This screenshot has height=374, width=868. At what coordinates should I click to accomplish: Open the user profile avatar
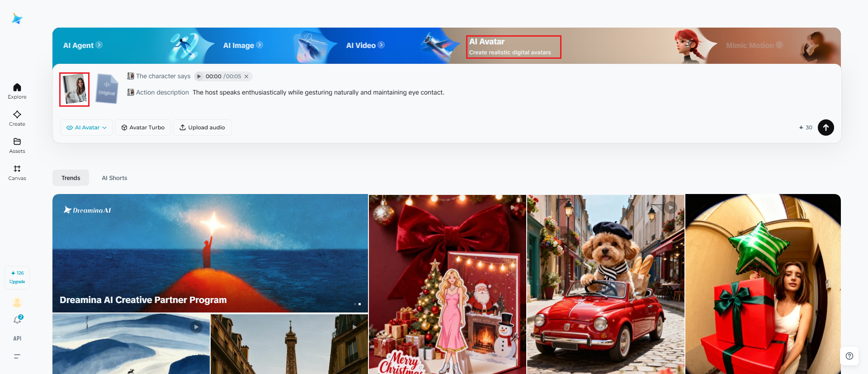pos(17,303)
